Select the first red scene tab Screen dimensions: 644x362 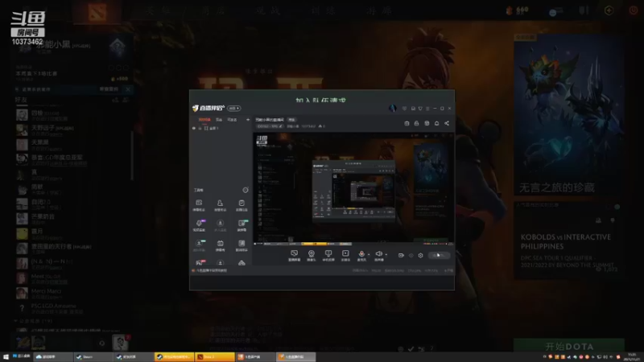[x=204, y=119]
